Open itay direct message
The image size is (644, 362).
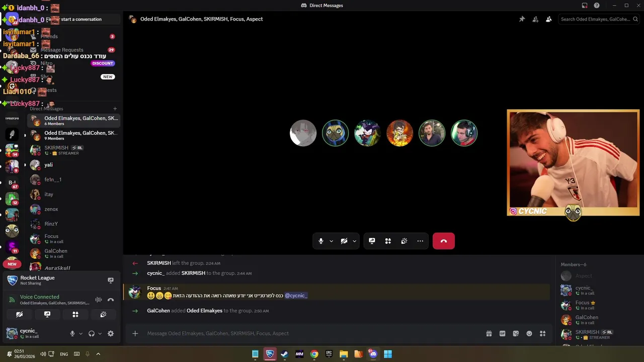(x=73, y=194)
